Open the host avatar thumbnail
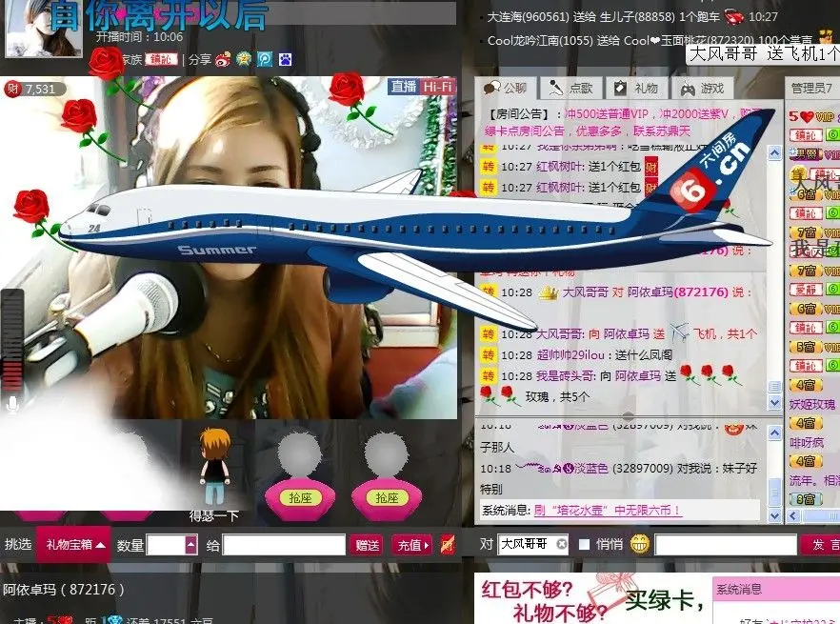 pyautogui.click(x=44, y=28)
